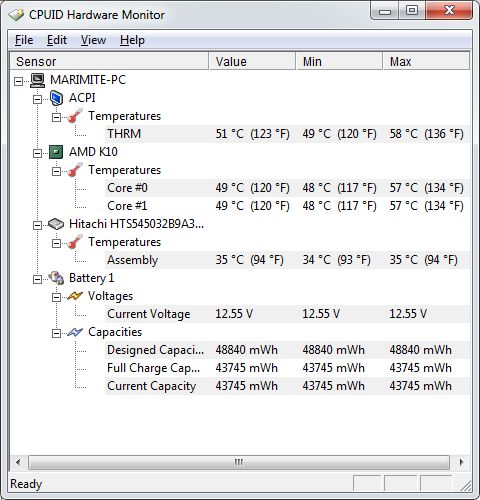This screenshot has width=480, height=500.
Task: Click the Max column header
Action: [x=426, y=61]
